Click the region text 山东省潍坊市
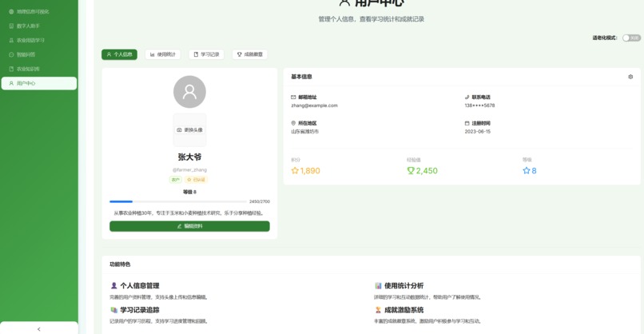This screenshot has height=334, width=644. pos(304,132)
